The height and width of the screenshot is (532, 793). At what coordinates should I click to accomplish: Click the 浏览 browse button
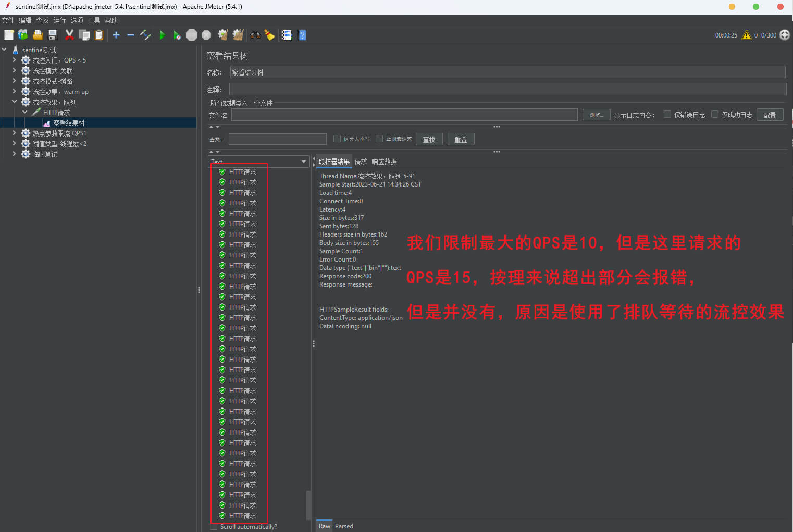[x=596, y=115]
